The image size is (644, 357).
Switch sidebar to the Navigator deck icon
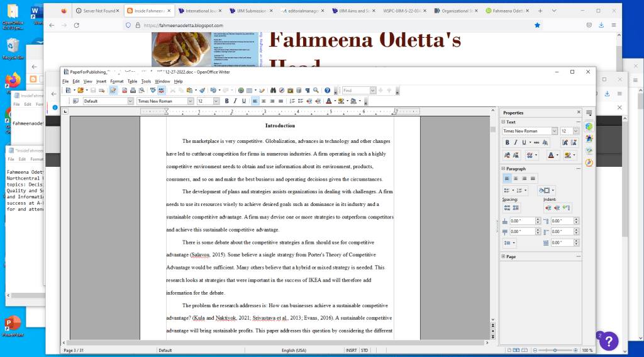point(589,163)
